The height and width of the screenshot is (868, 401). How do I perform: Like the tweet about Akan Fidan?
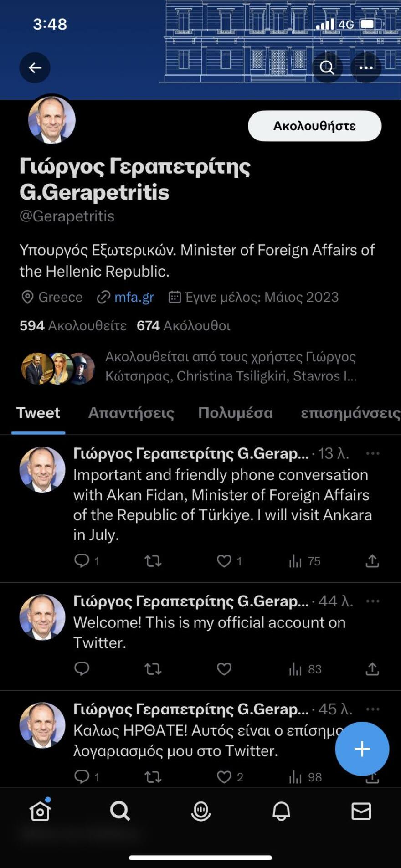225,561
